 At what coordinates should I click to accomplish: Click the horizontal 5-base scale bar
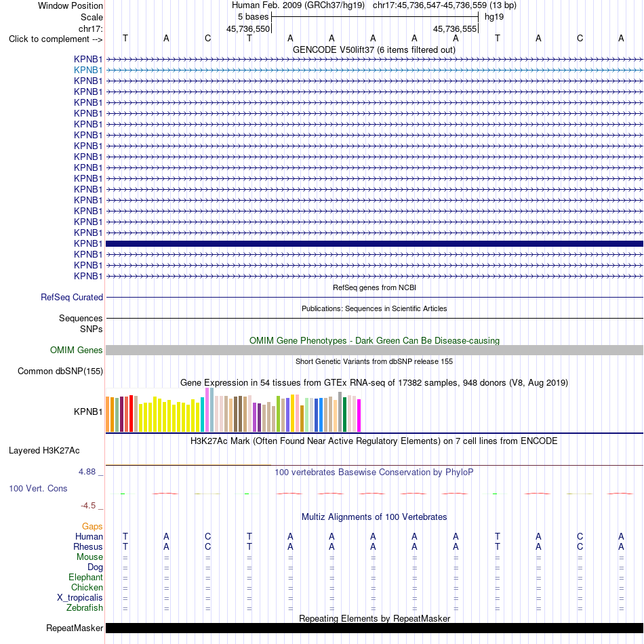375,17
